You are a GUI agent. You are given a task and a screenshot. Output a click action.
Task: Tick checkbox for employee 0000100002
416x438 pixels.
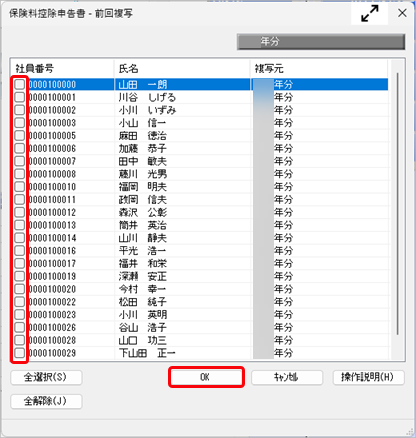click(x=20, y=110)
